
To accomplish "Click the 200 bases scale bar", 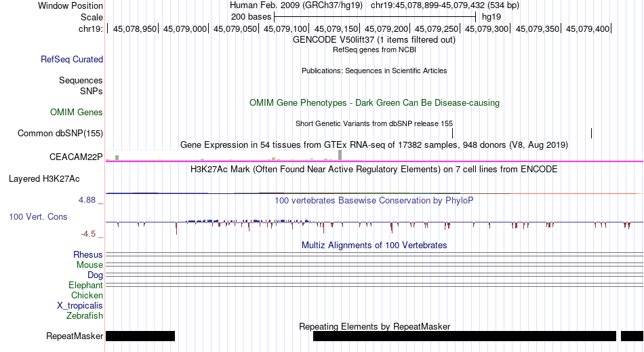I will click(375, 17).
